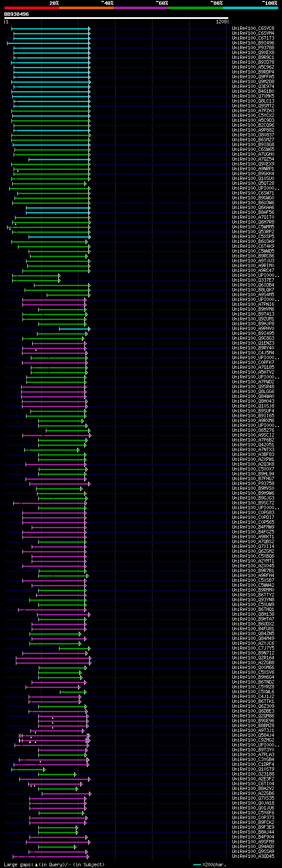Screen dimensions: 282x868
Task: Select label UniRef100_Q584J4
Action: (253, 735)
